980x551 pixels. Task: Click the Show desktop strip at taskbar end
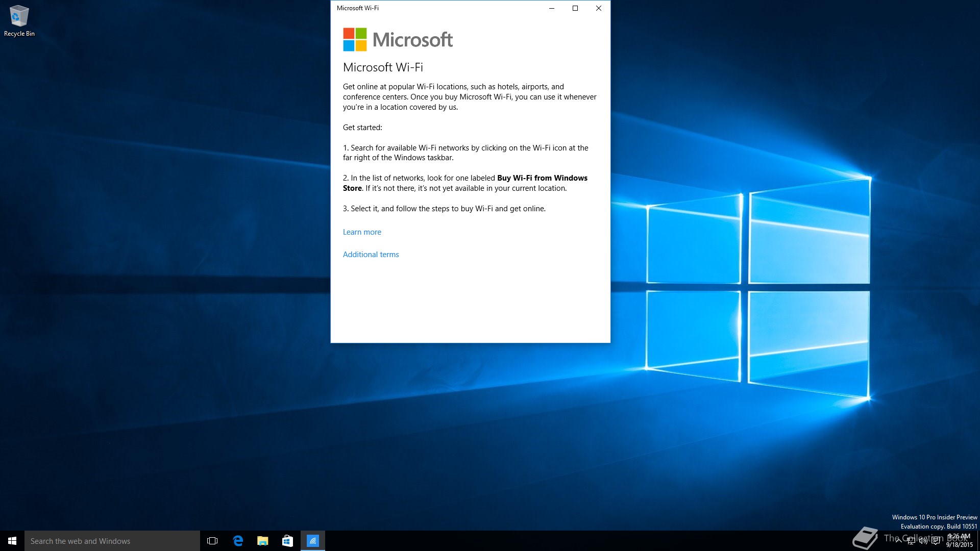pyautogui.click(x=978, y=541)
